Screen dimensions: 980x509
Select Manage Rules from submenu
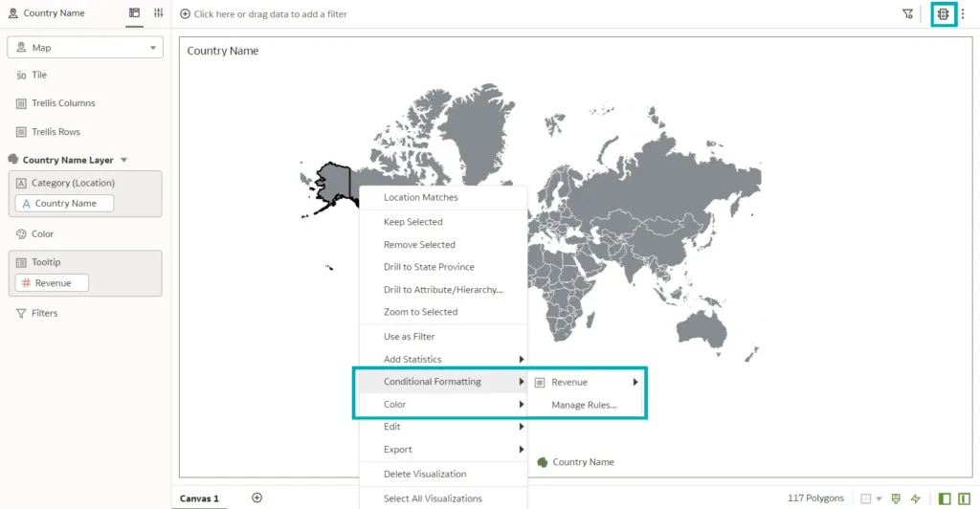[x=584, y=405]
